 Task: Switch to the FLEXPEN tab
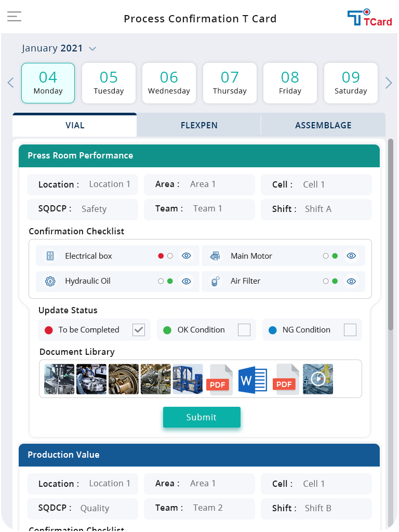coord(199,125)
